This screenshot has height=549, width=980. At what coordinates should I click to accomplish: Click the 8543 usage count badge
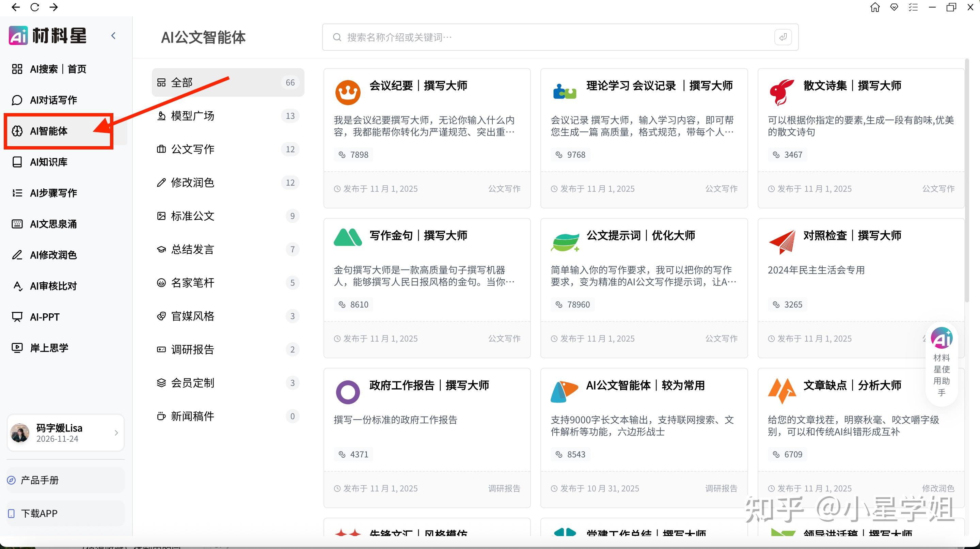(570, 455)
